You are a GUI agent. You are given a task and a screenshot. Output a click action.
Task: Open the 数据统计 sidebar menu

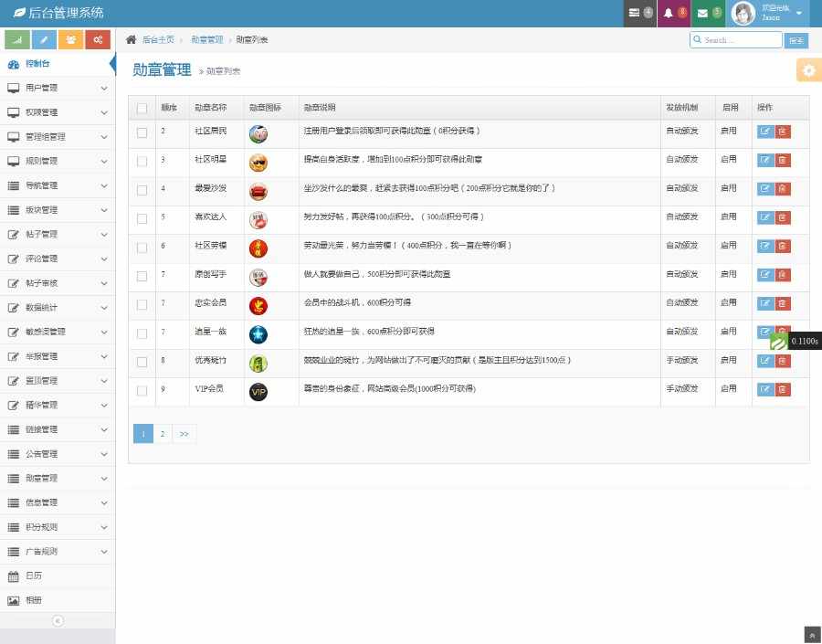(x=58, y=308)
